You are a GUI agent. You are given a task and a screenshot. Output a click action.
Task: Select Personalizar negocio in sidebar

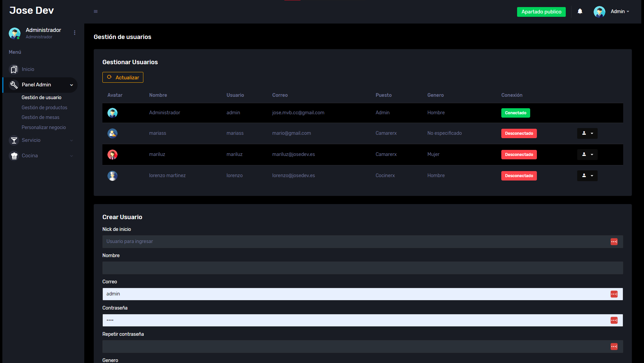coord(44,127)
